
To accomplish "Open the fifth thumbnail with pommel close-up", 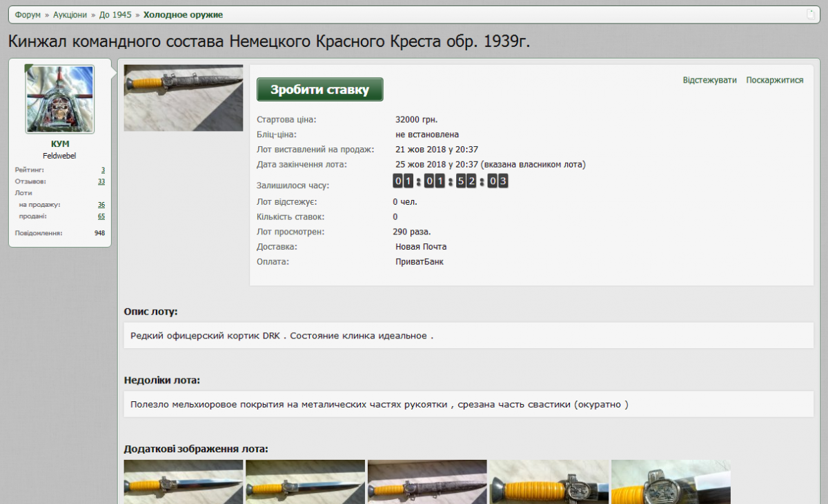I will 671,482.
